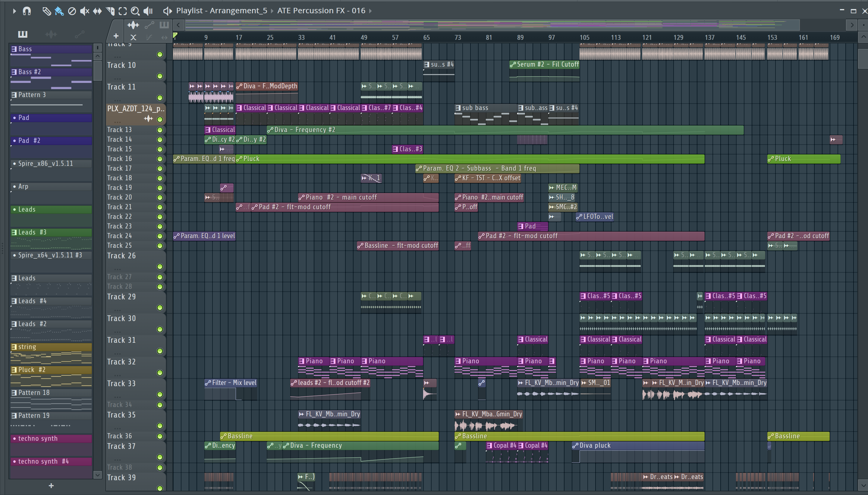Screen dimensions: 868x495
Task: Expand the arrow after ATE Percussion FX
Action: point(370,11)
